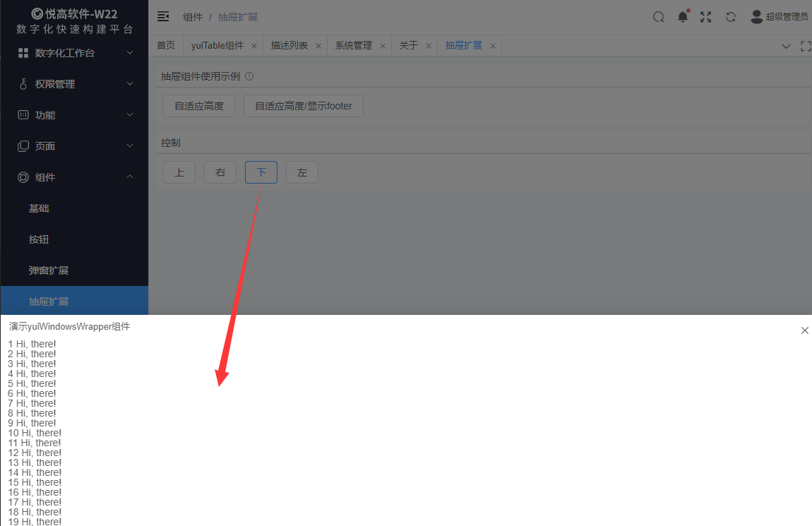Check notifications via the bell icon
This screenshot has height=526, width=812.
[683, 16]
